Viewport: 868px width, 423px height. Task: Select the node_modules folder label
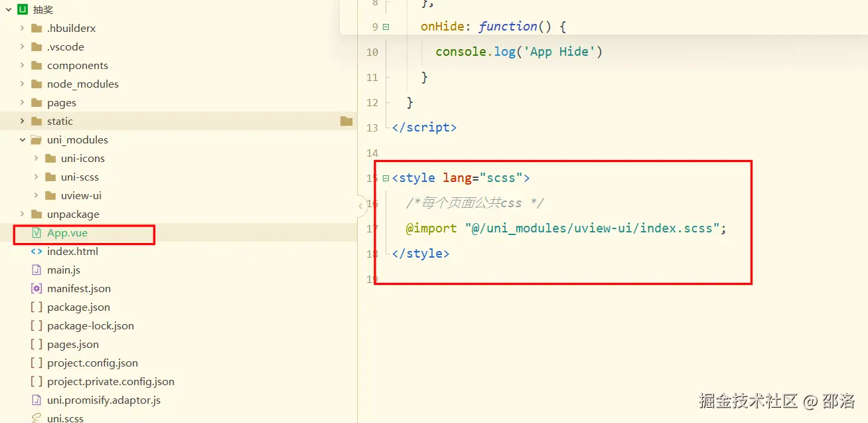tap(83, 84)
